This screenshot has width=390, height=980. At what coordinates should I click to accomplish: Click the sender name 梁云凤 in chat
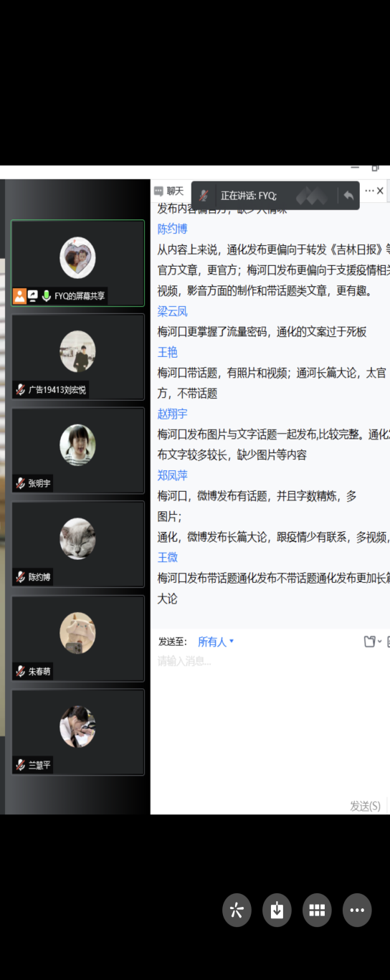173,311
